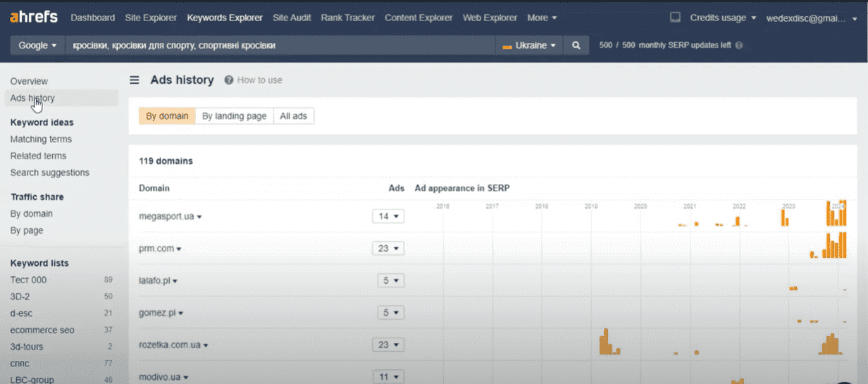Click the 2023 ad bars in megasport.ua row
The width and height of the screenshot is (868, 384).
click(786, 217)
